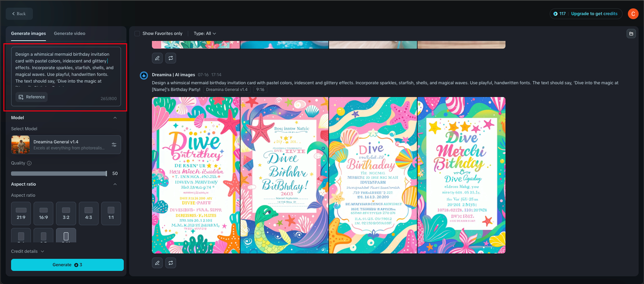
Task: Open the Type: All dropdown
Action: coord(205,34)
